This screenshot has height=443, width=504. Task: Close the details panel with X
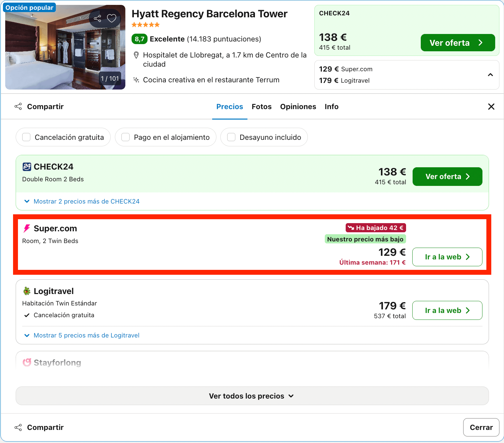tap(491, 107)
